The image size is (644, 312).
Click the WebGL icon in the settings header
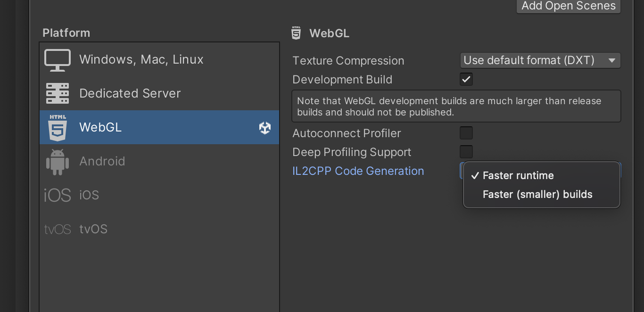[x=296, y=33]
